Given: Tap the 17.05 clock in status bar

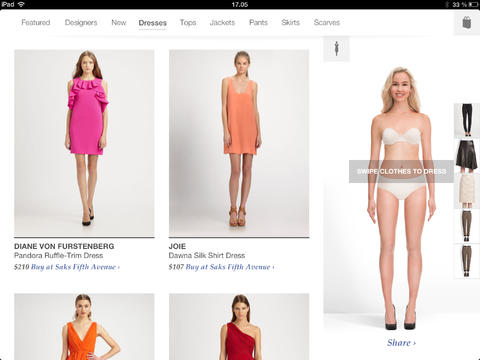Looking at the screenshot, I should click(x=240, y=4).
